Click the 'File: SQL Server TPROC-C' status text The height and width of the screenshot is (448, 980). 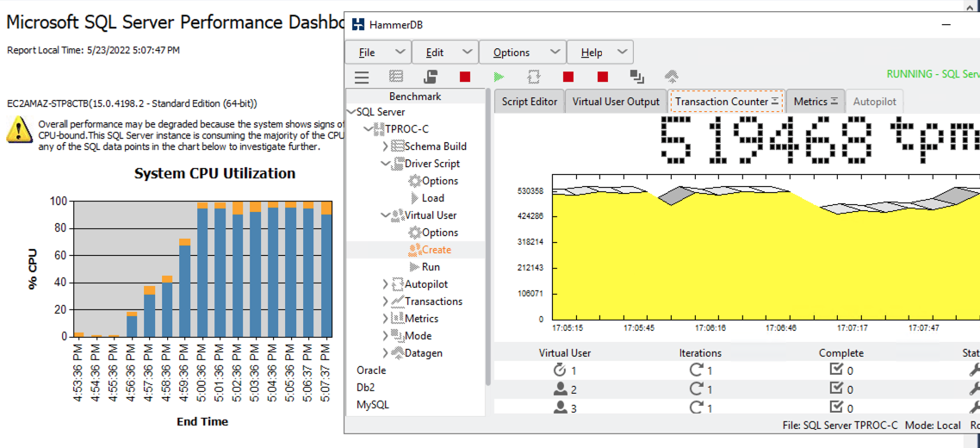point(840,426)
